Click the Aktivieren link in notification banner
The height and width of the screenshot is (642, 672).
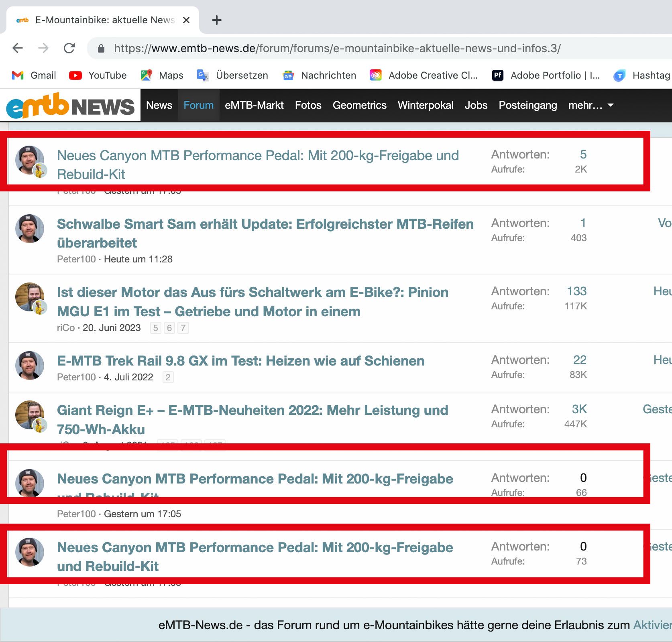[x=652, y=625]
